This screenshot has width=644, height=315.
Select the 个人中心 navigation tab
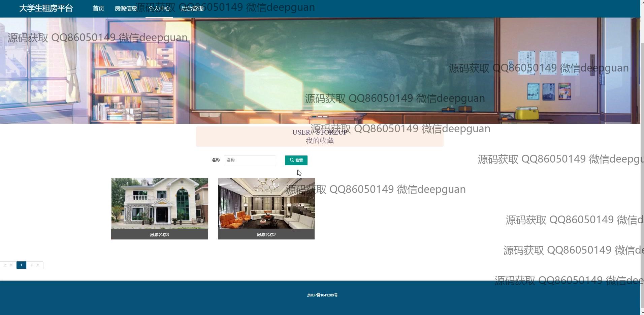159,8
